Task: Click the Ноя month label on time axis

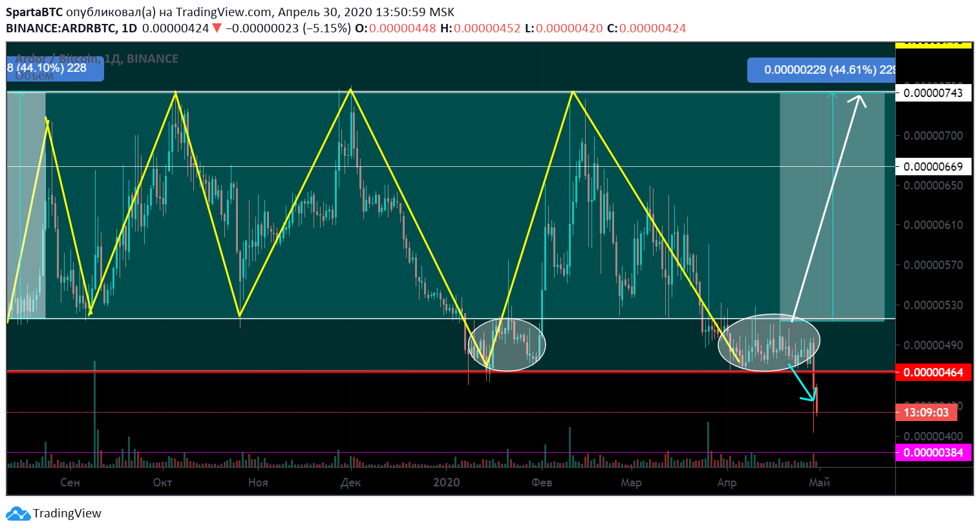Action: [x=258, y=482]
